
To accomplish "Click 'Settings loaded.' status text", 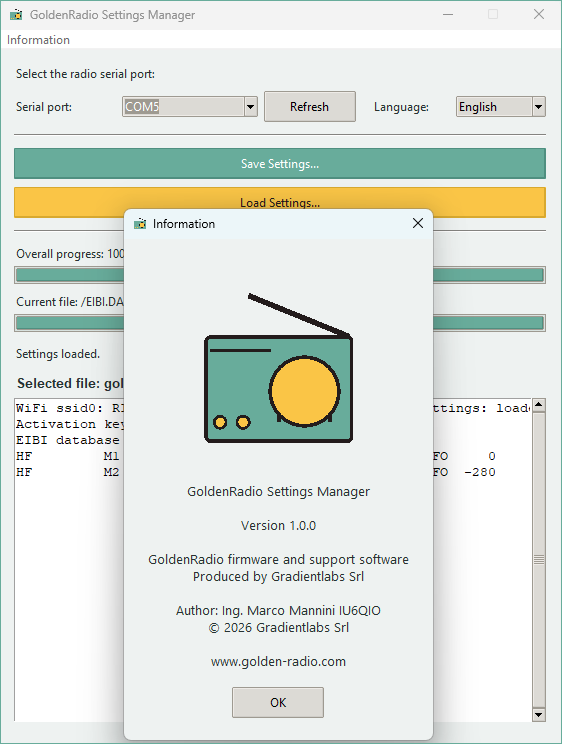I will click(x=58, y=354).
